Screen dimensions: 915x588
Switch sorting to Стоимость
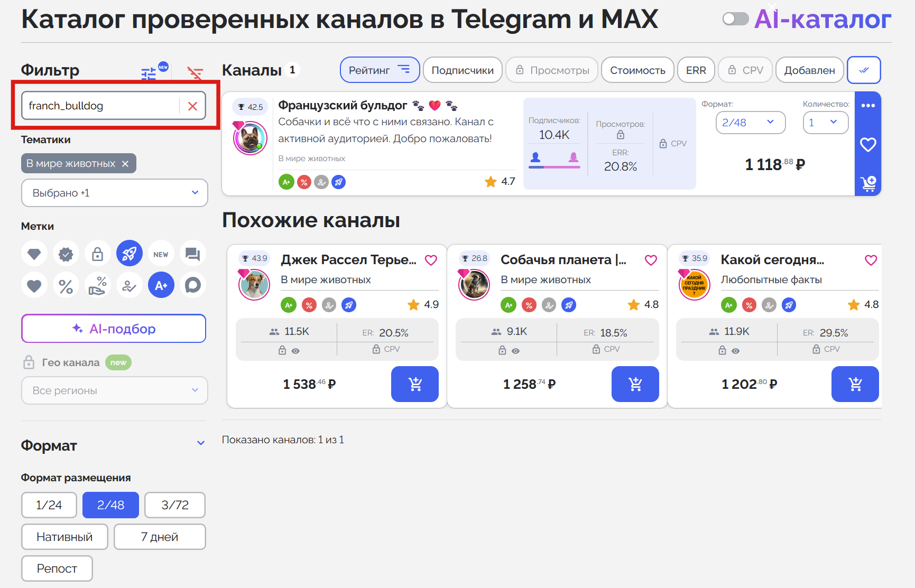[x=637, y=70]
